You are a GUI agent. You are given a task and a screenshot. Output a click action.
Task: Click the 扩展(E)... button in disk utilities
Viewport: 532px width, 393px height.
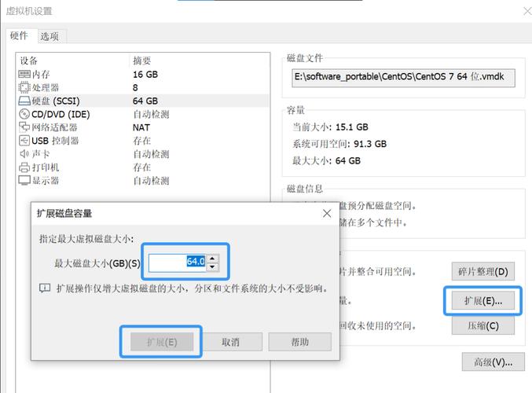point(483,301)
